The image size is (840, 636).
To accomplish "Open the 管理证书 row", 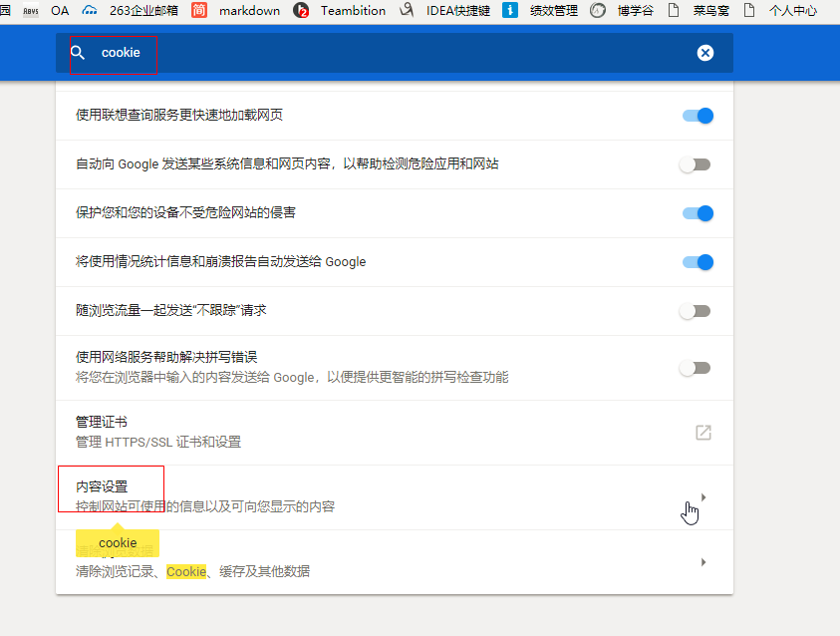I will coord(395,433).
